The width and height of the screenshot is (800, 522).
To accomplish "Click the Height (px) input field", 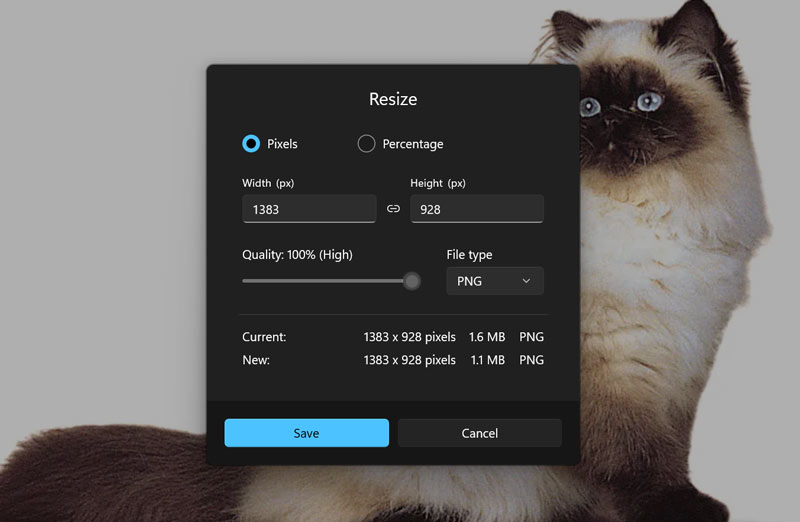I will click(477, 209).
